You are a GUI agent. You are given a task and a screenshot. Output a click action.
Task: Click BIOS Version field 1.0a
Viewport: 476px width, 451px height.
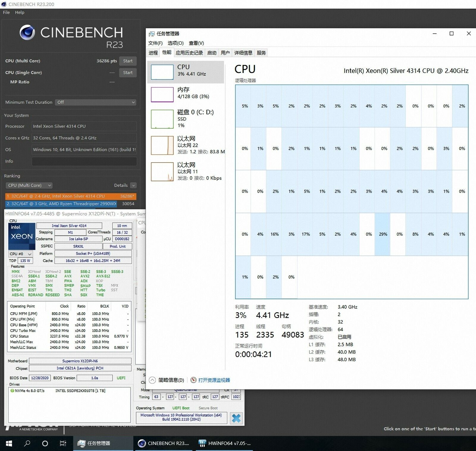[x=95, y=378]
